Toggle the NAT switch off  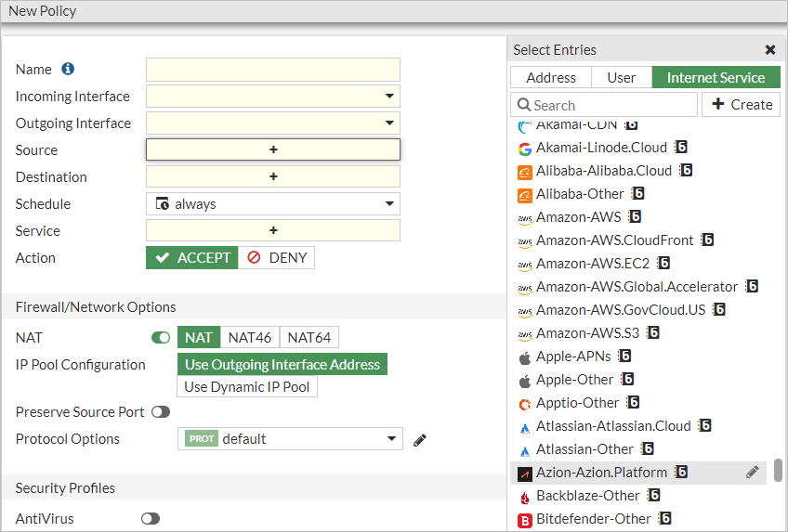[x=161, y=338]
